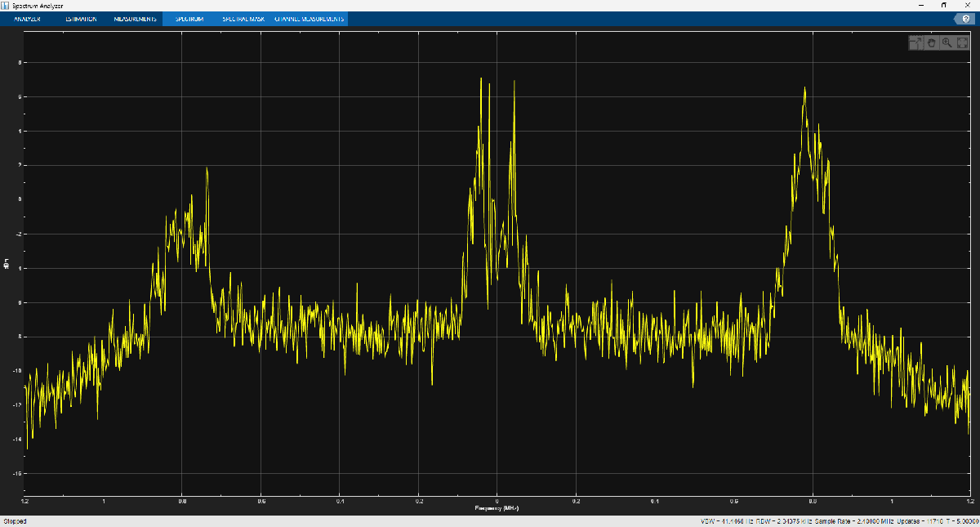Switch to the MEASUREMENTS tab
This screenshot has width=980, height=527.
(135, 18)
